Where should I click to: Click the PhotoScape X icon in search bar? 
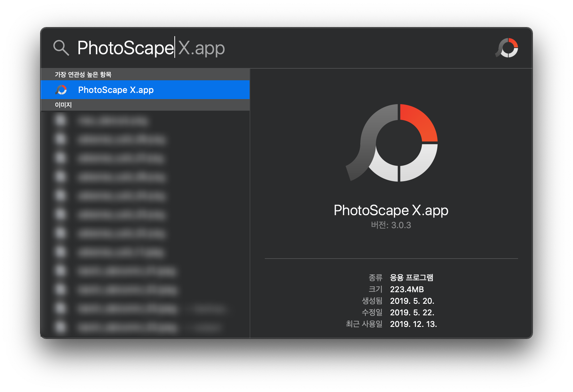tap(507, 48)
